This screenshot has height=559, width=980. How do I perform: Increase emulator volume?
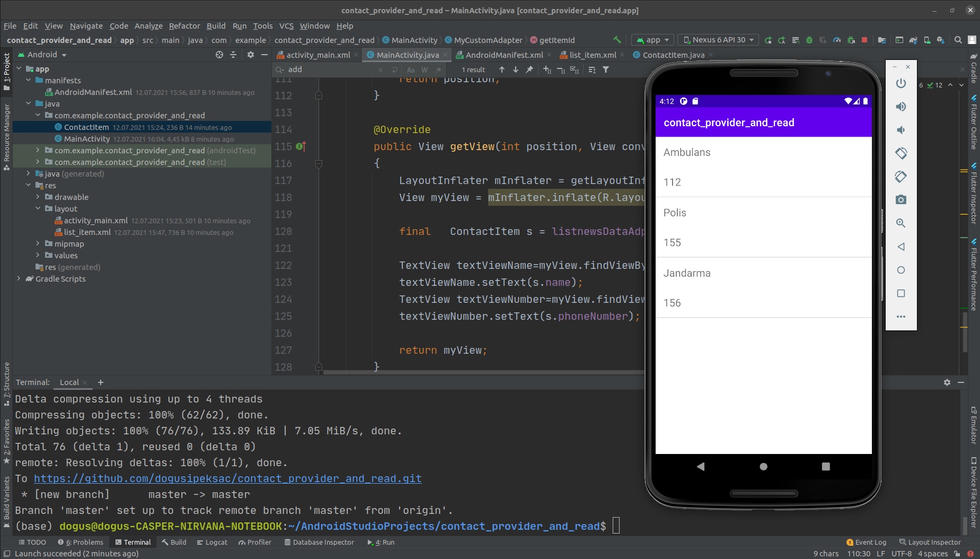tap(900, 106)
